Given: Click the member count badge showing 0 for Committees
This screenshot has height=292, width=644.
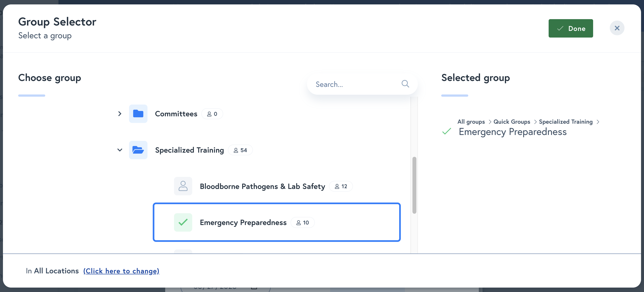Looking at the screenshot, I should 212,114.
